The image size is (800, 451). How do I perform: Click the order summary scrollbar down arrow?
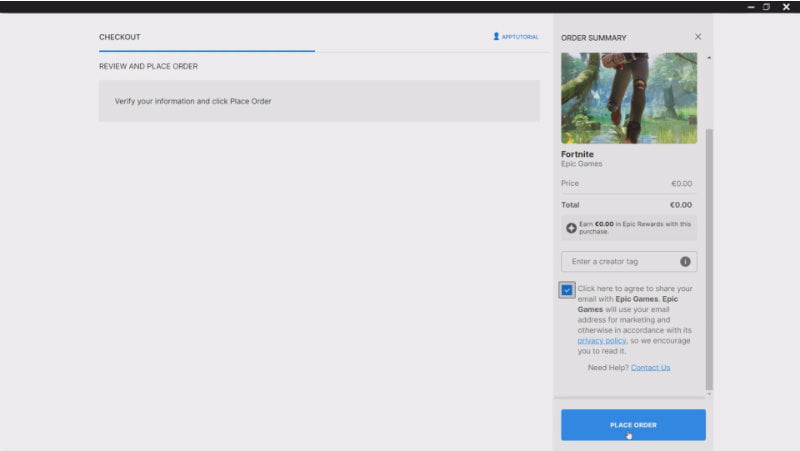tap(709, 394)
